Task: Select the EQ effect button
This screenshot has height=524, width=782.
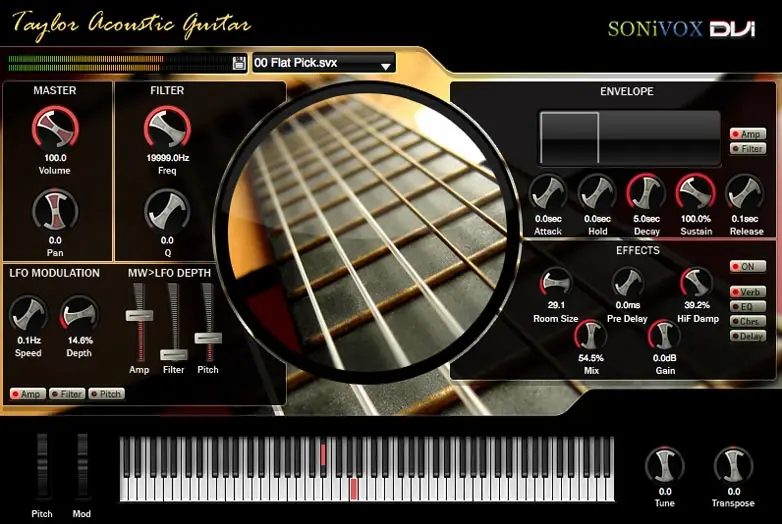Action: pos(748,307)
